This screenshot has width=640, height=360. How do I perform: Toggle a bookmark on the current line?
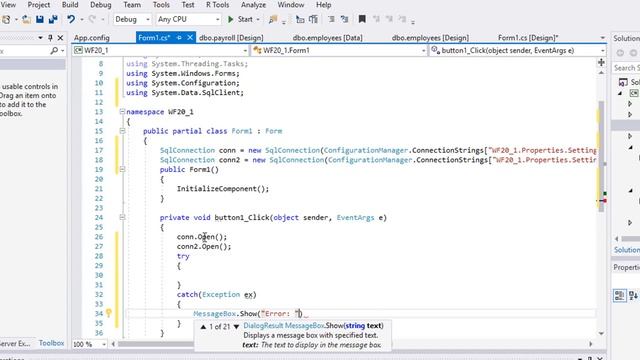point(362,19)
